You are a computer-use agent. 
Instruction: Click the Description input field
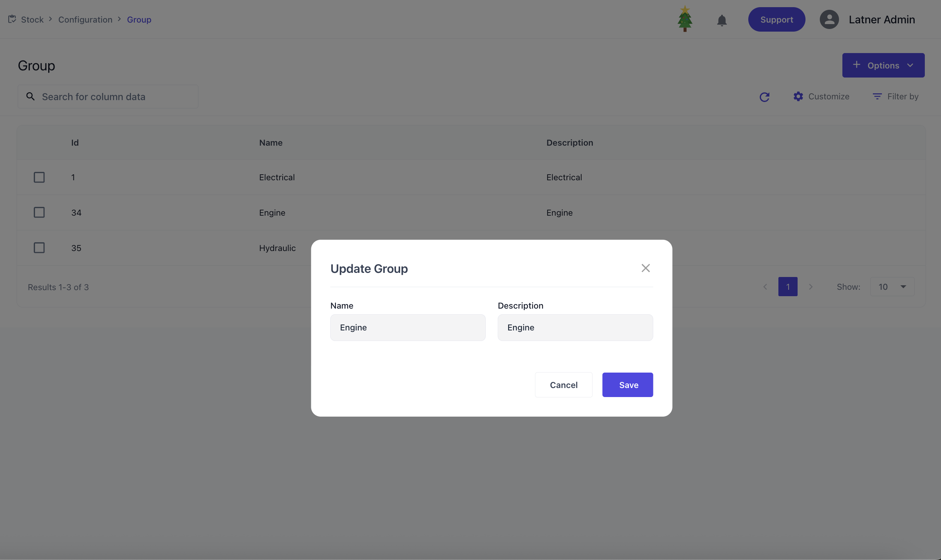point(575,327)
